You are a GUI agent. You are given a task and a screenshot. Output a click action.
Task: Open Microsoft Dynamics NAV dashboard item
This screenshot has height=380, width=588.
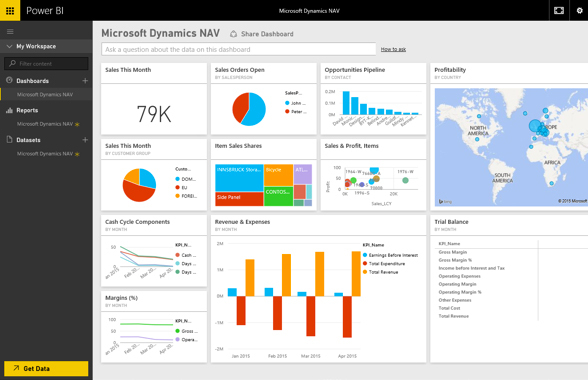coord(45,95)
